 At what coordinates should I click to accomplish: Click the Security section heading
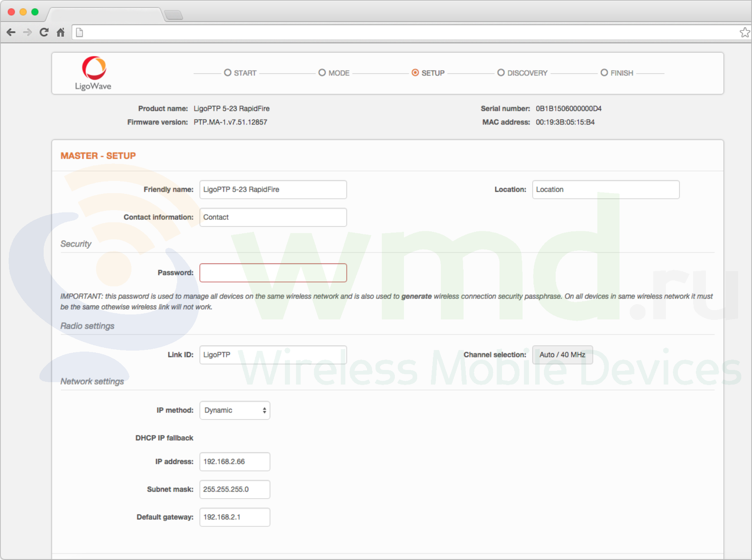[x=76, y=244]
